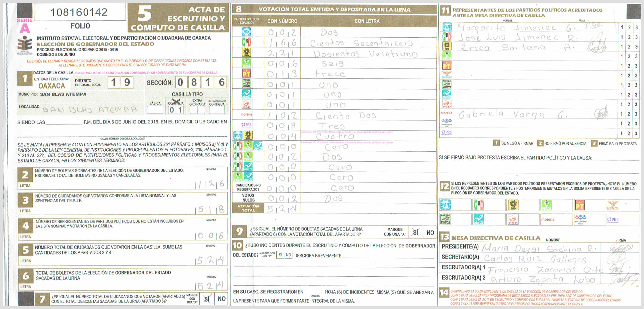Select option 3 for Margarita Jimenez row
Viewport: 644px width, 309px height.
click(636, 27)
